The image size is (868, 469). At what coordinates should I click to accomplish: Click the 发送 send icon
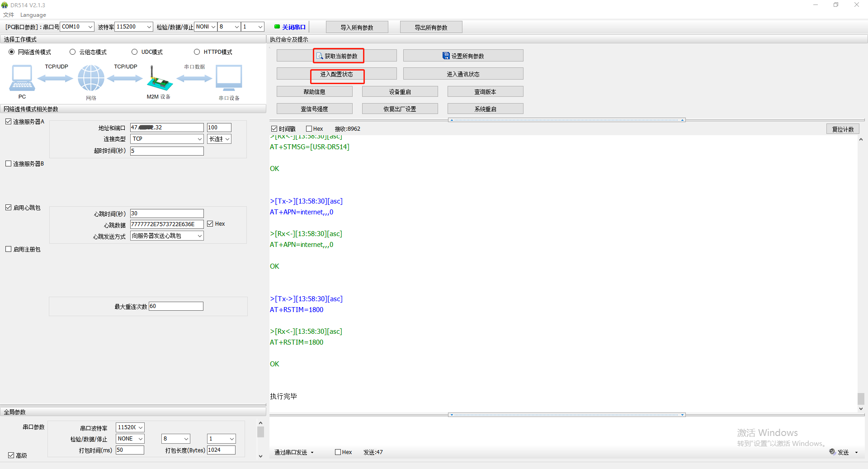(832, 452)
